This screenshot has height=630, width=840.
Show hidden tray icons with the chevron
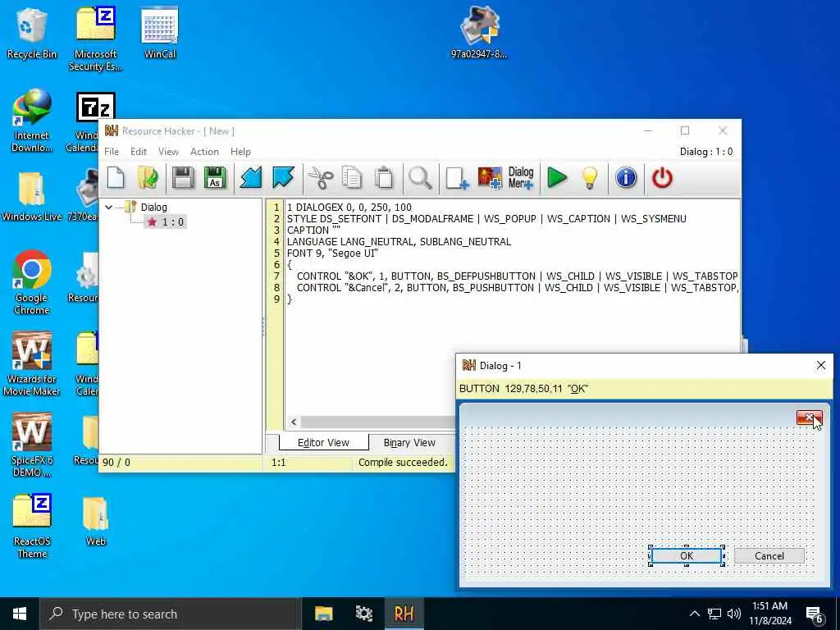pos(694,614)
